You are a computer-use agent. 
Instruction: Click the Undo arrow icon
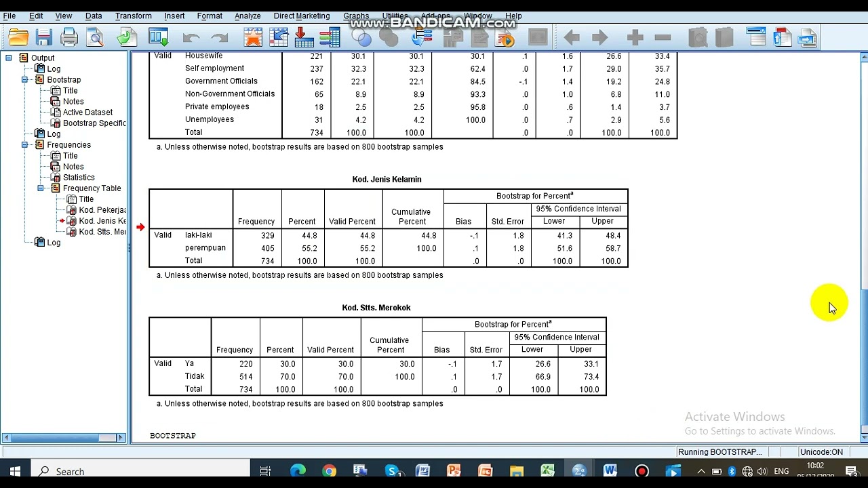[191, 38]
